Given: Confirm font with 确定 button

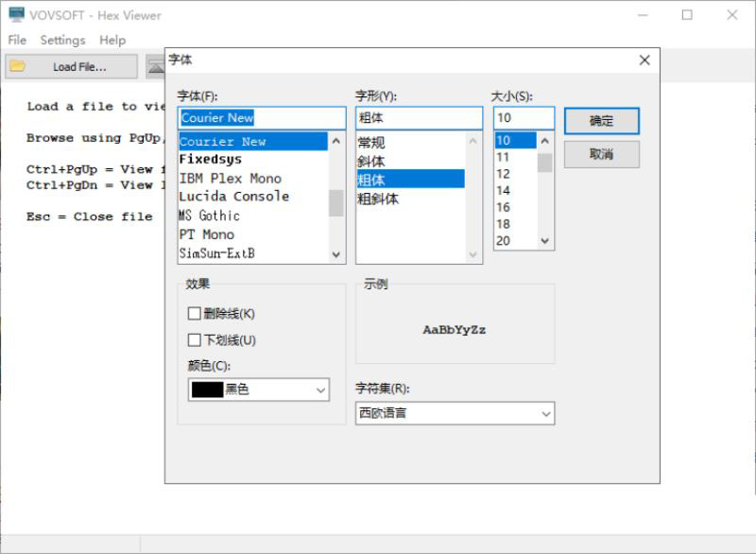Looking at the screenshot, I should [601, 121].
